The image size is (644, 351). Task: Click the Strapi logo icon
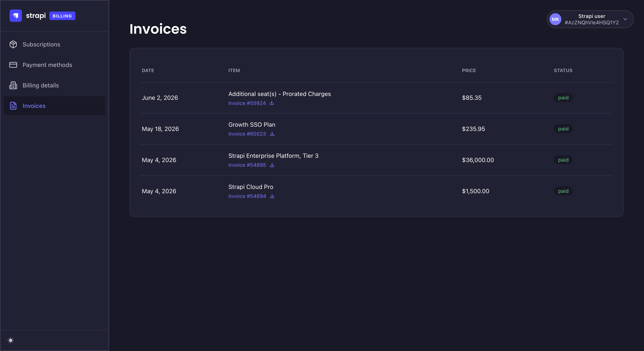point(16,16)
